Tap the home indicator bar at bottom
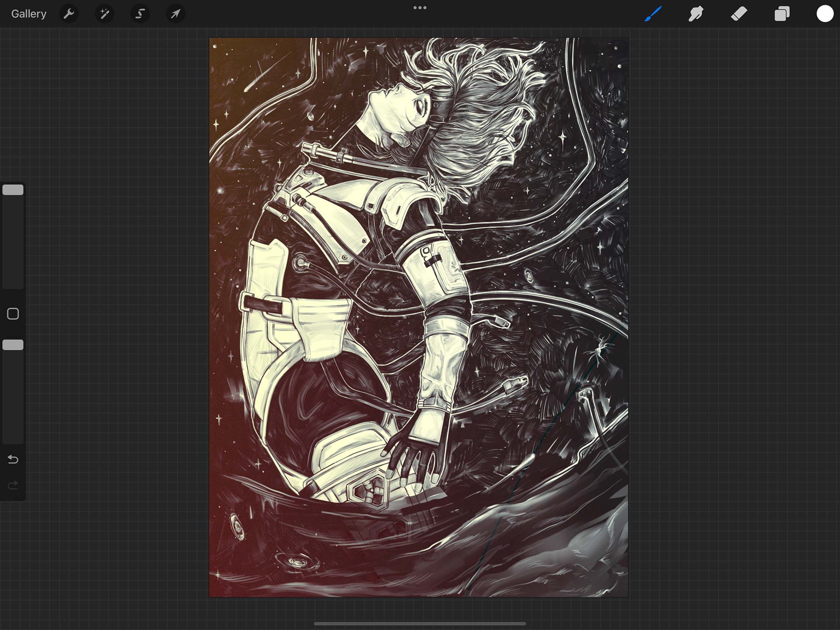 pos(420,623)
